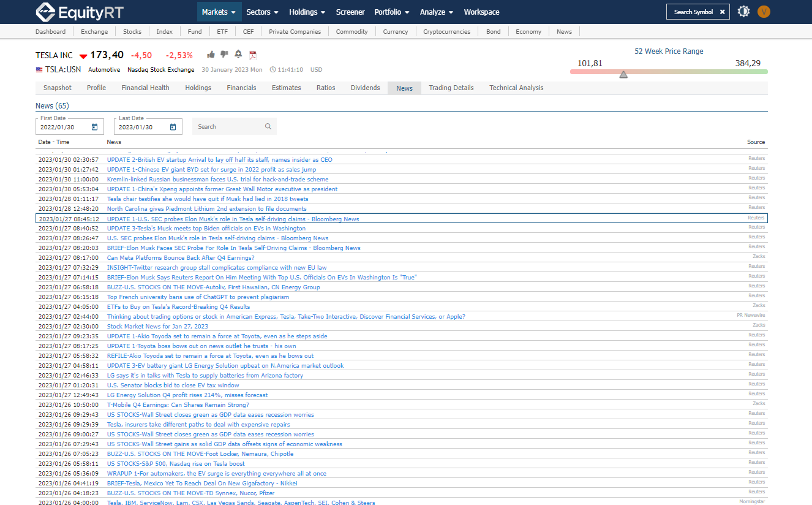Switch to the Technical Analysis tab
Screen dimensions: 812x505
click(x=516, y=88)
